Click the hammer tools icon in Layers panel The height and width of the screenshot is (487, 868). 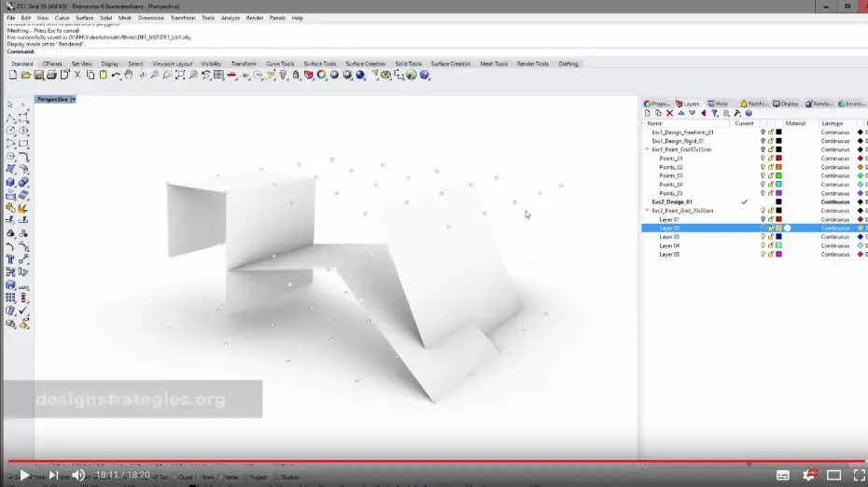[737, 113]
